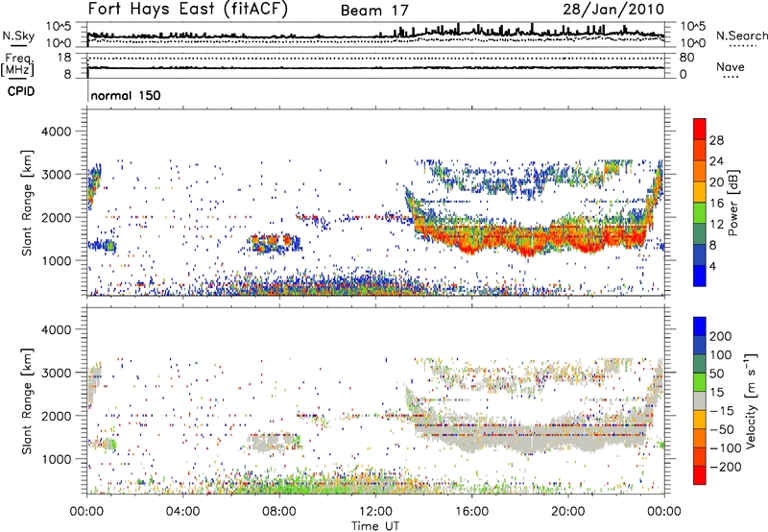Click the "200" Velocity colorbar tick label
The width and height of the screenshot is (768, 532).
(721, 336)
